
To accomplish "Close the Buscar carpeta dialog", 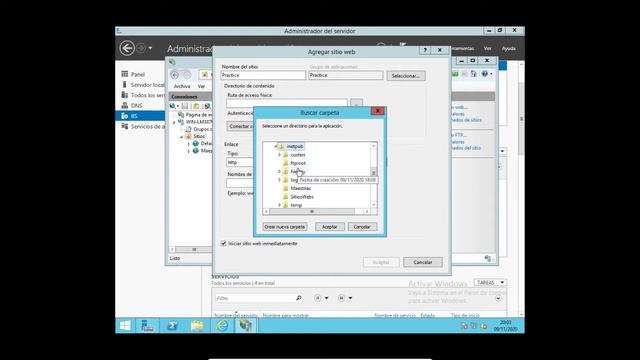I will [378, 111].
